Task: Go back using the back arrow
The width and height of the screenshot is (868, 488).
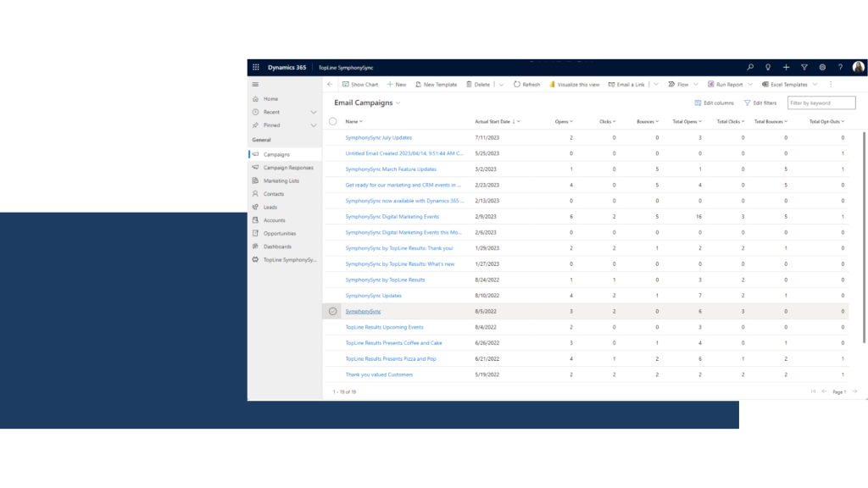Action: pyautogui.click(x=330, y=85)
